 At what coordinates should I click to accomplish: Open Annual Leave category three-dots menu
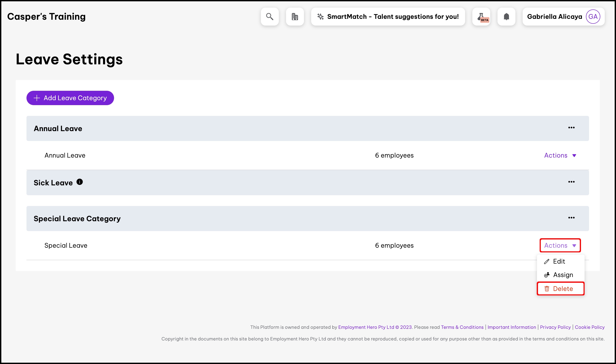571,128
